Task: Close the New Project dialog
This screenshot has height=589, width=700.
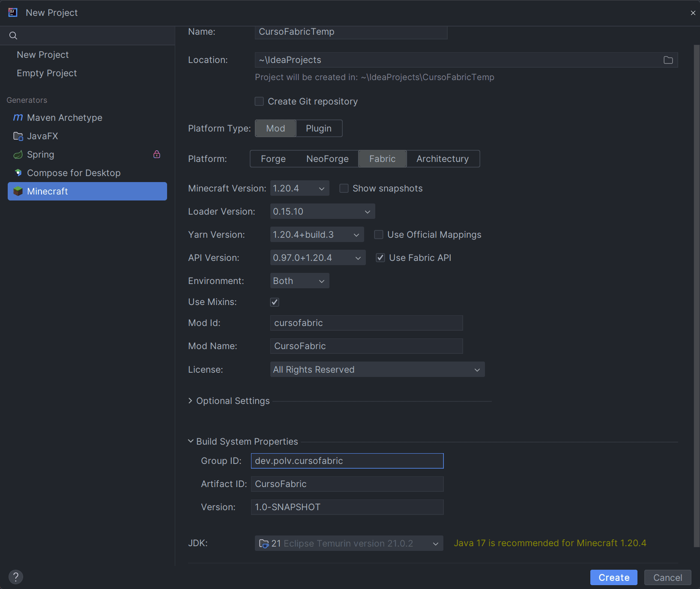Action: coord(693,13)
